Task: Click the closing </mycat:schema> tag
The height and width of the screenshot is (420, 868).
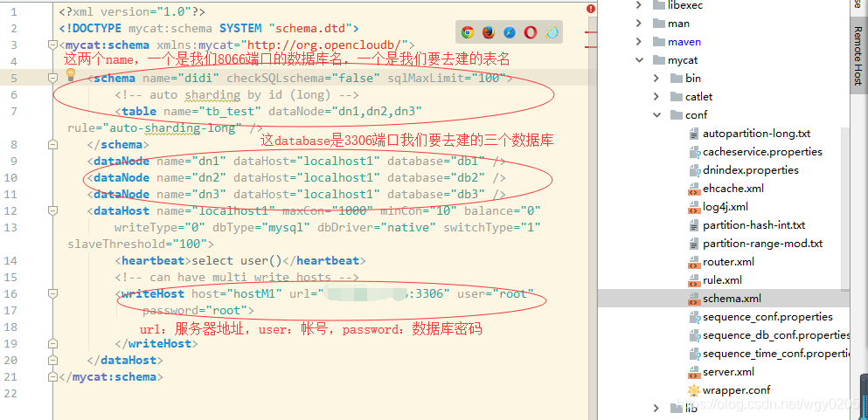Action: (111, 376)
